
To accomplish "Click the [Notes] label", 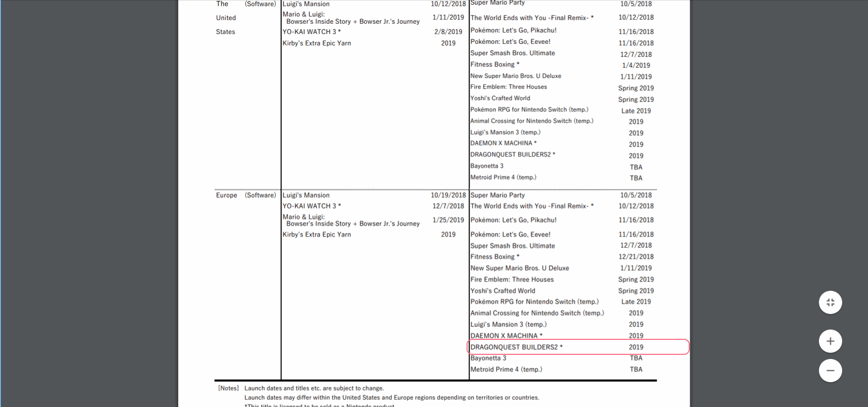I will pyautogui.click(x=228, y=388).
